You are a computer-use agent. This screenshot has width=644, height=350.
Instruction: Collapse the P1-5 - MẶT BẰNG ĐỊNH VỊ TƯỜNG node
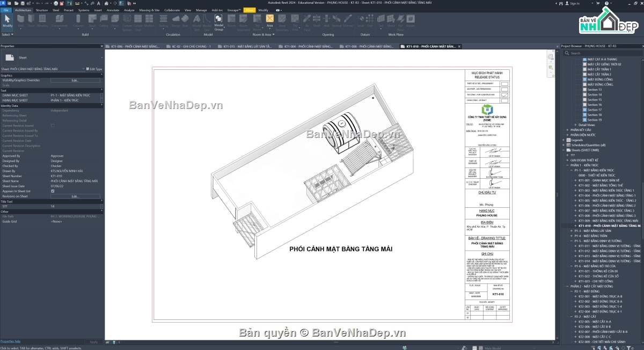pos(572,241)
